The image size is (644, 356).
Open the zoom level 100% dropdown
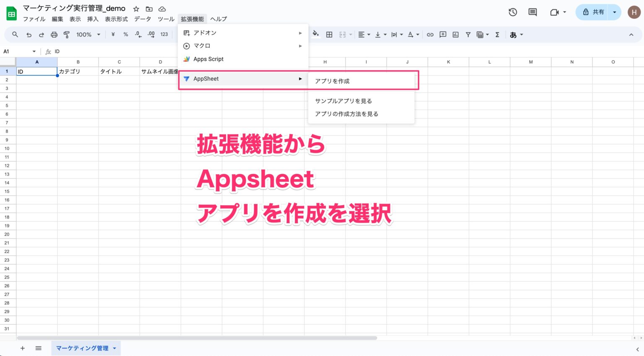88,34
